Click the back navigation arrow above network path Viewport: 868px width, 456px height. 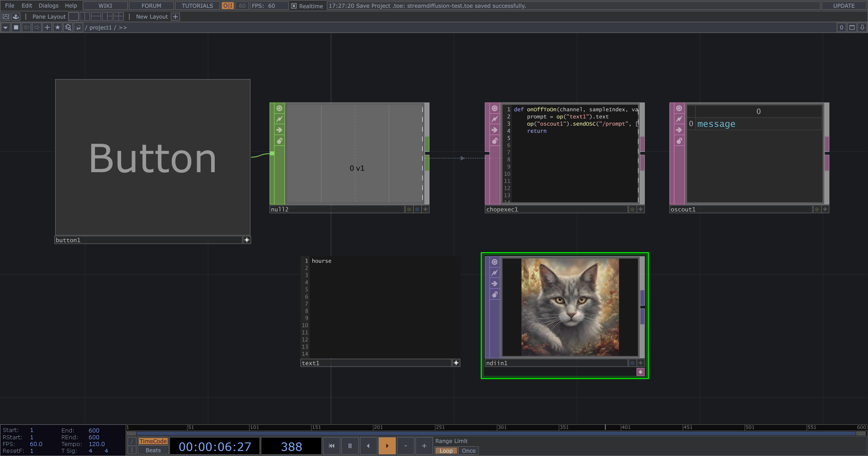pos(26,27)
